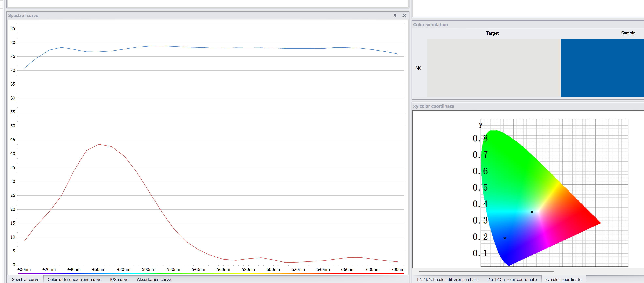Select the bottom xy color coordinate tab
This screenshot has width=644, height=283.
[563, 279]
